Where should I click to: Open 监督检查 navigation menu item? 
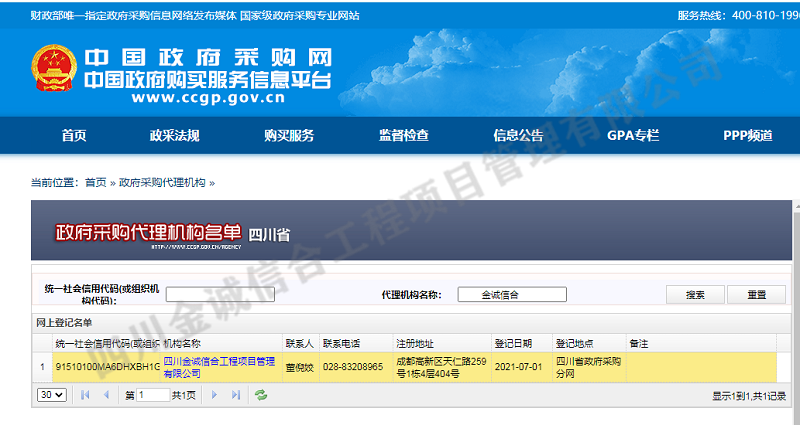pyautogui.click(x=404, y=136)
